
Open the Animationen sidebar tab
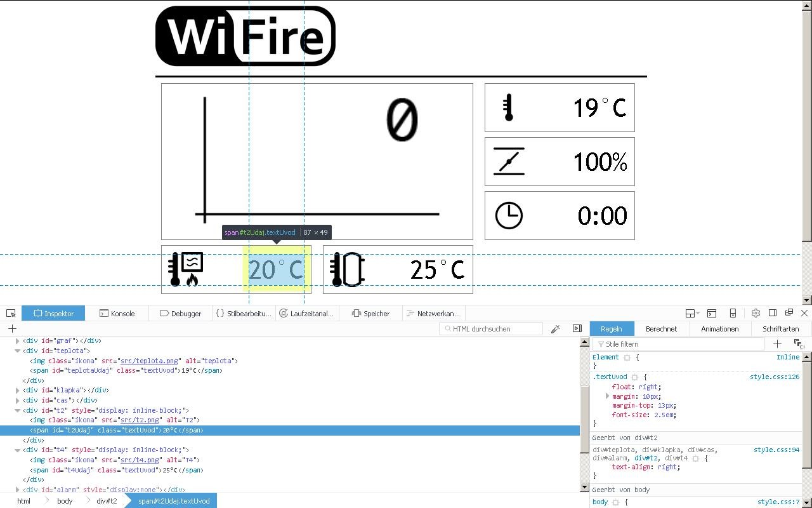click(x=719, y=328)
